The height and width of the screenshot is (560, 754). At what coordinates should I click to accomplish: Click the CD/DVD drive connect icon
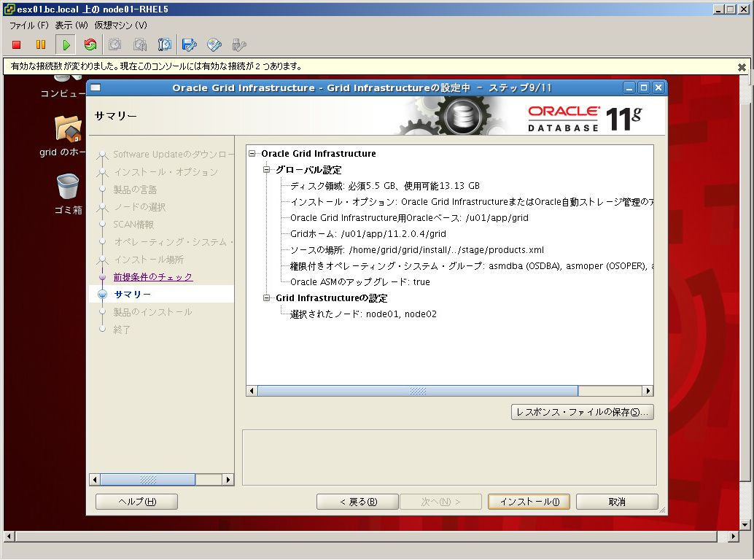click(214, 44)
